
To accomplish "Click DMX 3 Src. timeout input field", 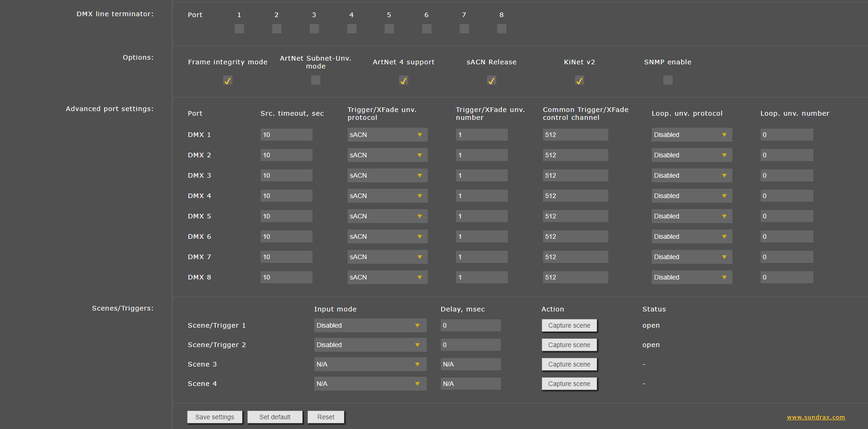I will point(286,175).
